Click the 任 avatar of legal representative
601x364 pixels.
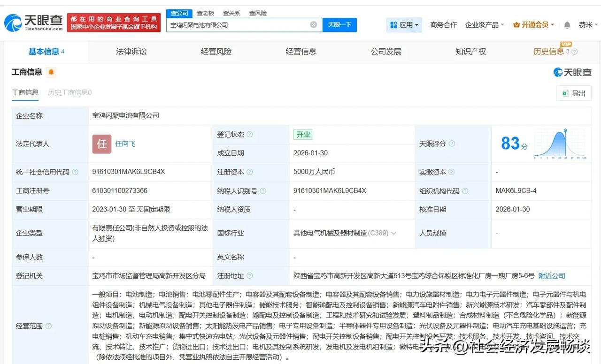pyautogui.click(x=102, y=144)
